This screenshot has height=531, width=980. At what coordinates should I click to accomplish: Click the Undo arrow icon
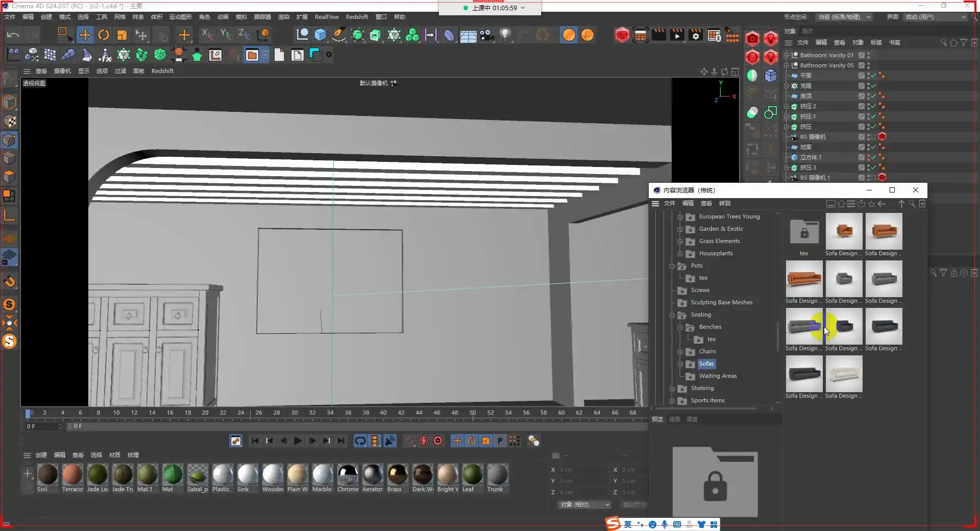pyautogui.click(x=13, y=35)
